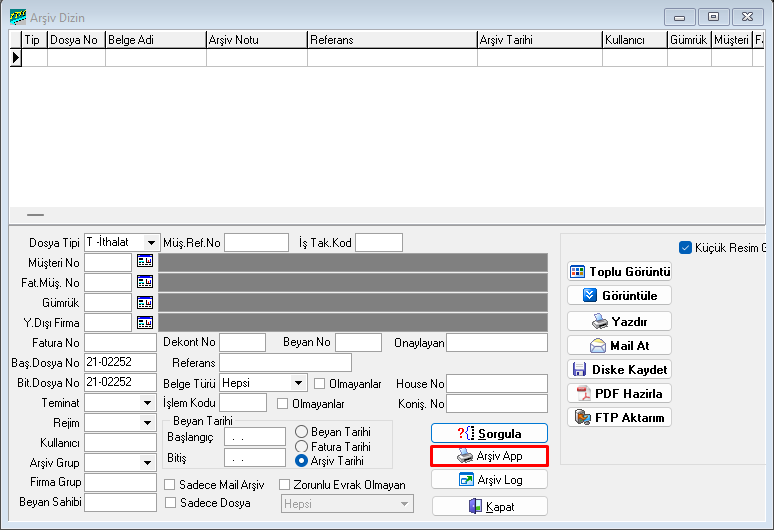Click Bit.Dosya No field with 21-02252

pyautogui.click(x=120, y=382)
